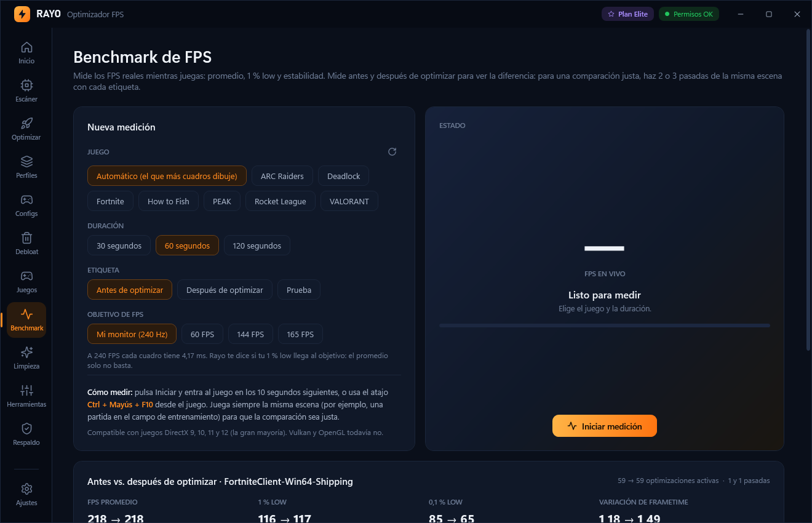Select PEAK as the game

tap(222, 201)
